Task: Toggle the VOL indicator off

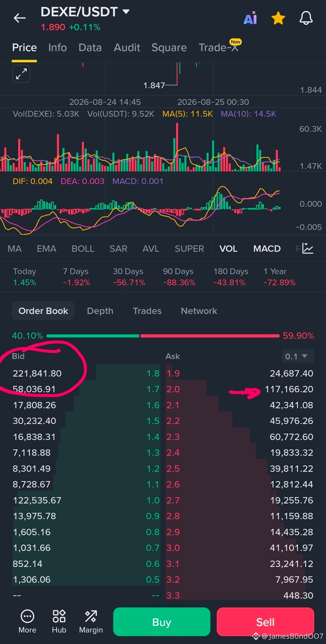Action: 229,249
